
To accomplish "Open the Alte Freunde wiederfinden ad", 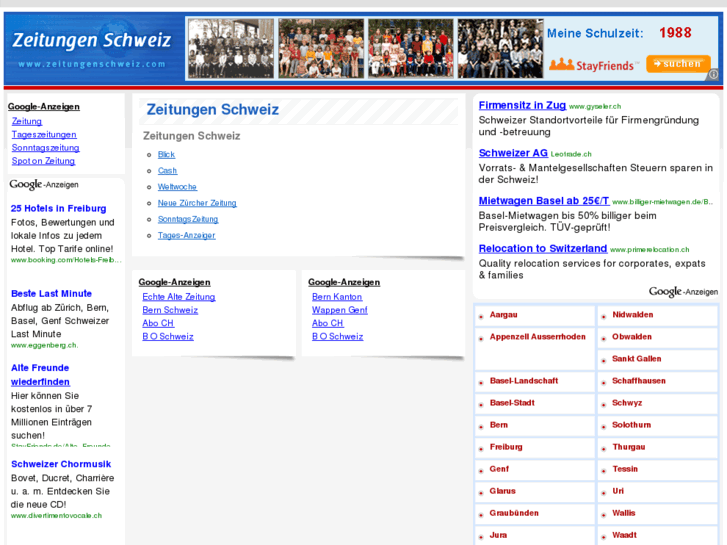I will tap(40, 375).
